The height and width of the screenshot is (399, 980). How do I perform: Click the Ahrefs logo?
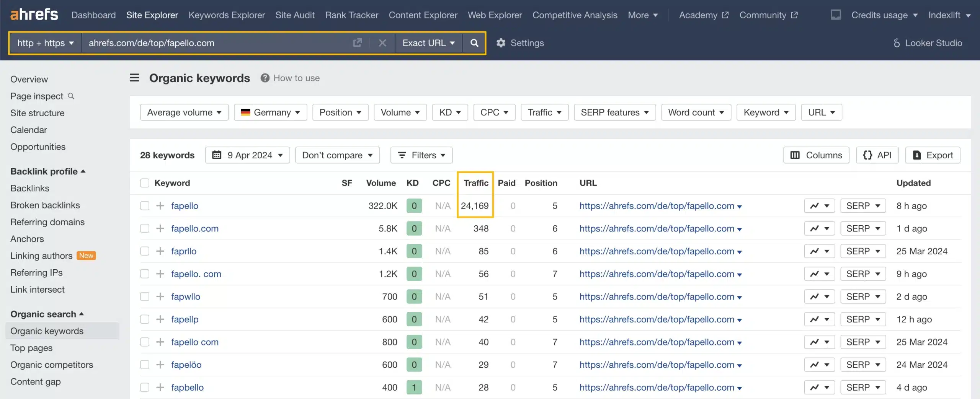(x=34, y=15)
